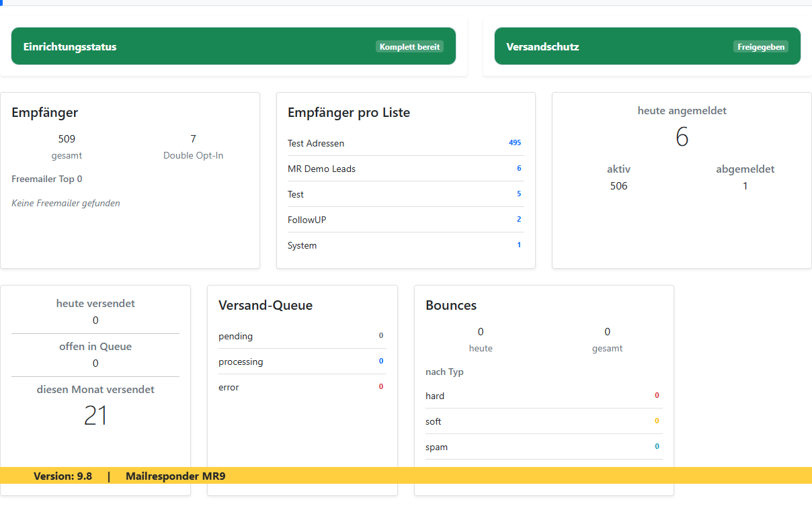
Task: Click the count 6 next to MR Demo Leads
Action: (x=518, y=168)
